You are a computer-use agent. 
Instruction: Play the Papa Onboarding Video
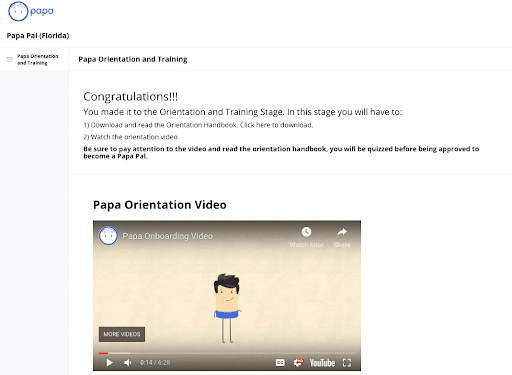tap(109, 363)
